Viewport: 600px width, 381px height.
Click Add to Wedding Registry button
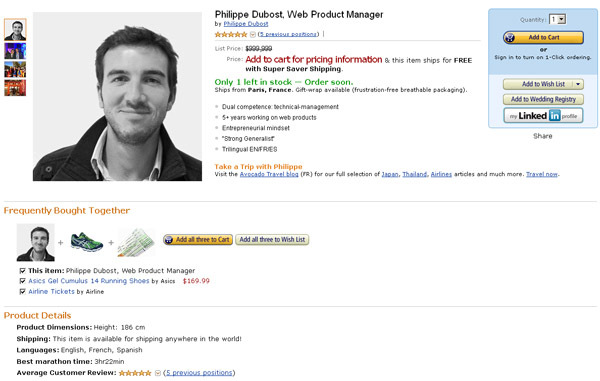[543, 99]
